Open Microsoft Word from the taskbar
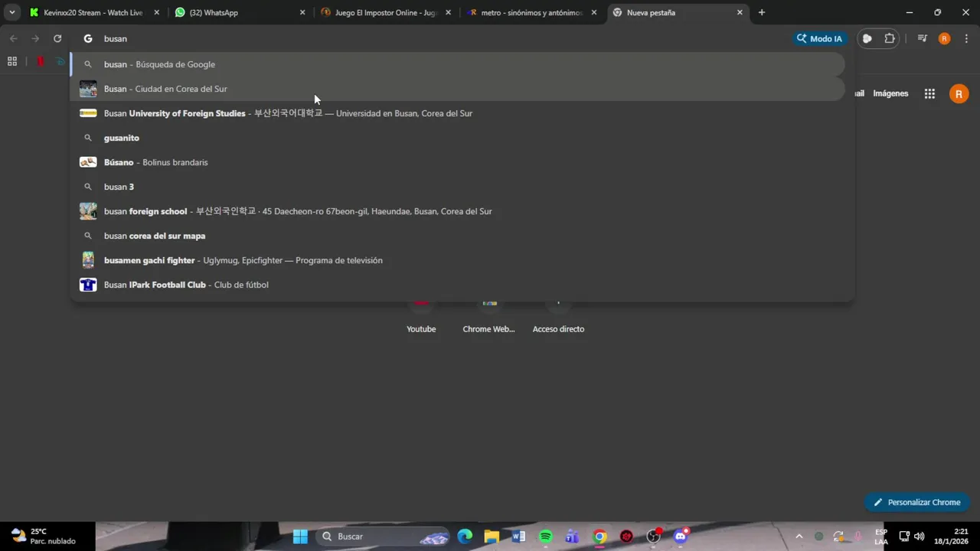 (518, 536)
